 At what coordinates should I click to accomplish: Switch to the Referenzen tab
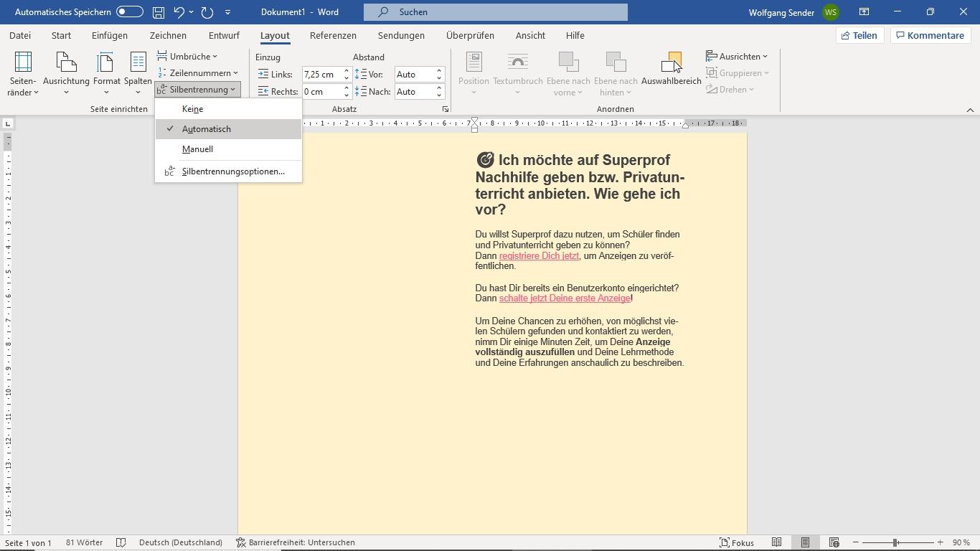pyautogui.click(x=333, y=35)
